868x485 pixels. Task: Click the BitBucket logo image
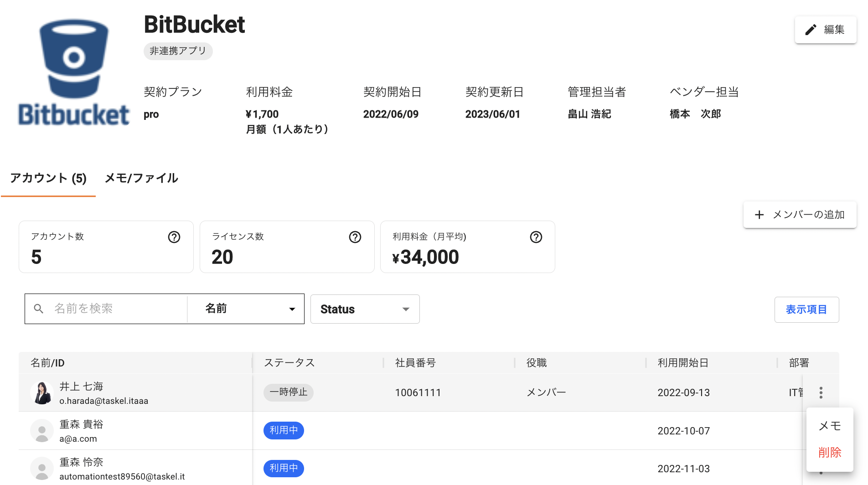point(74,73)
